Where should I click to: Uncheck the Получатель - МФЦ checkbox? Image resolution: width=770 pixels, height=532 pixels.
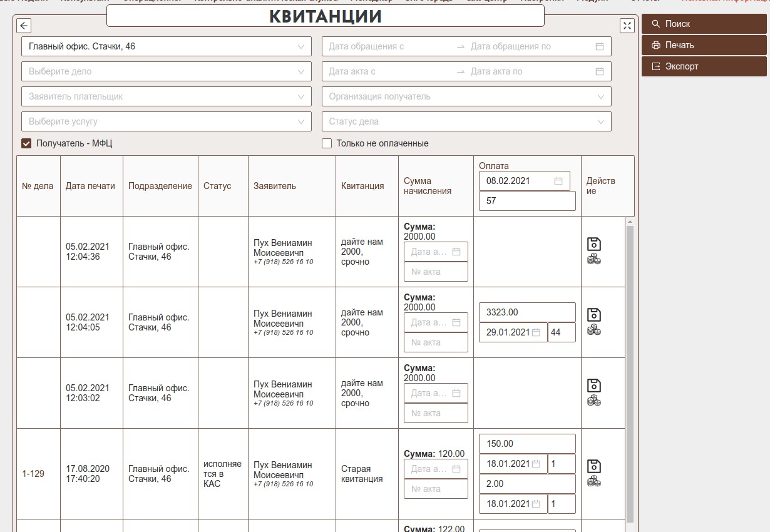pos(26,143)
